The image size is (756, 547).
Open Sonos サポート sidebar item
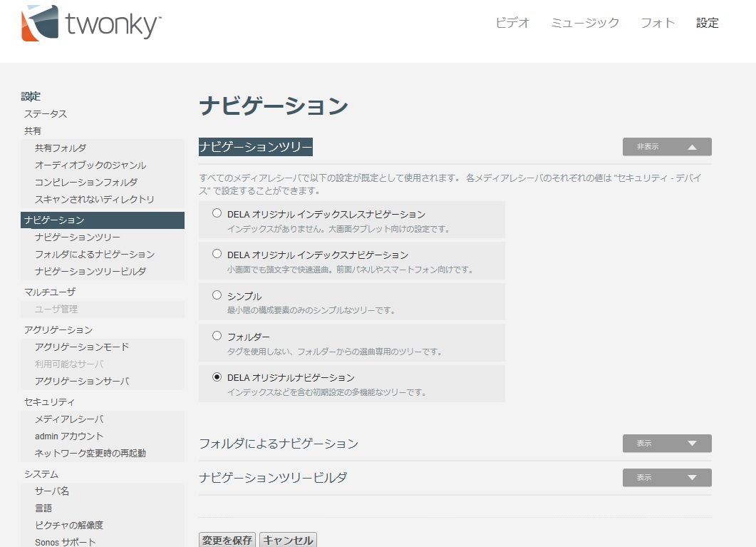coord(65,542)
